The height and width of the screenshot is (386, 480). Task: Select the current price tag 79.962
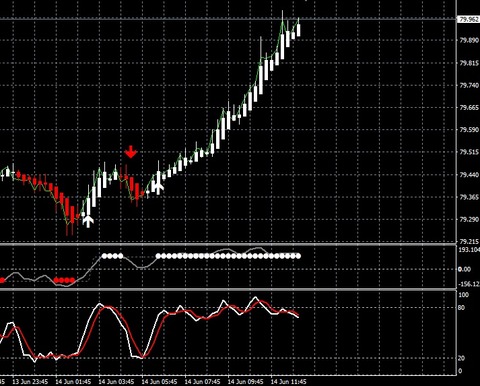point(469,19)
